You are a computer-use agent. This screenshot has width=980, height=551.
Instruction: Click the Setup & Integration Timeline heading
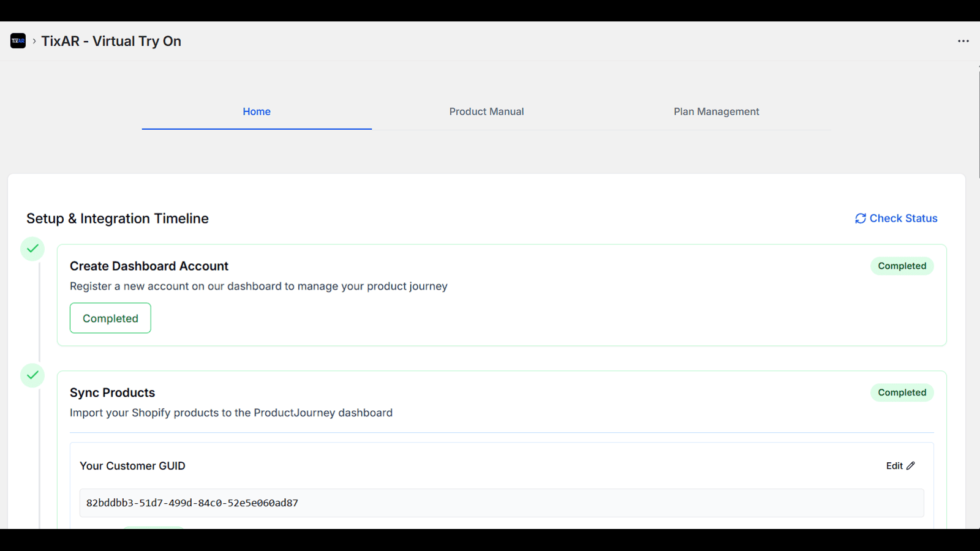[x=117, y=219]
